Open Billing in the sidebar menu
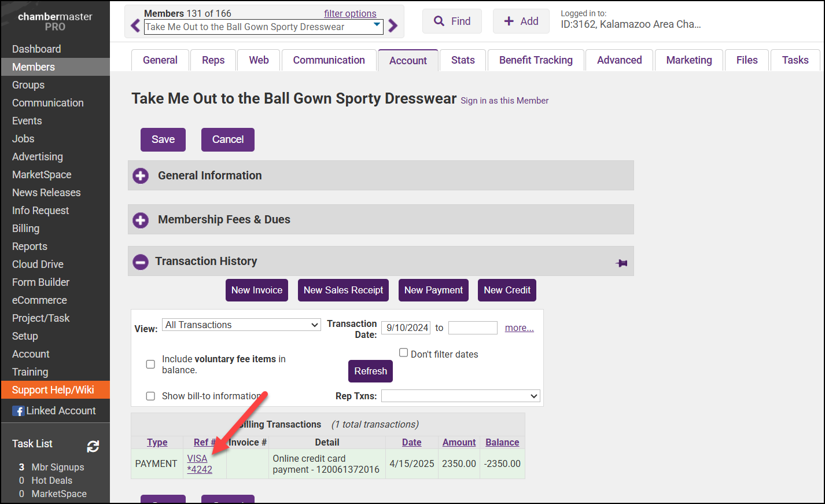Screen dimensions: 825x504 26,229
